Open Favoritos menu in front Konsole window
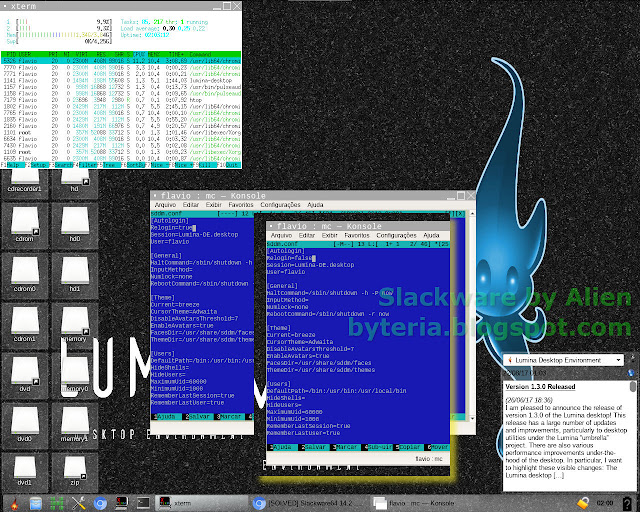The width and height of the screenshot is (640, 512). tap(357, 236)
